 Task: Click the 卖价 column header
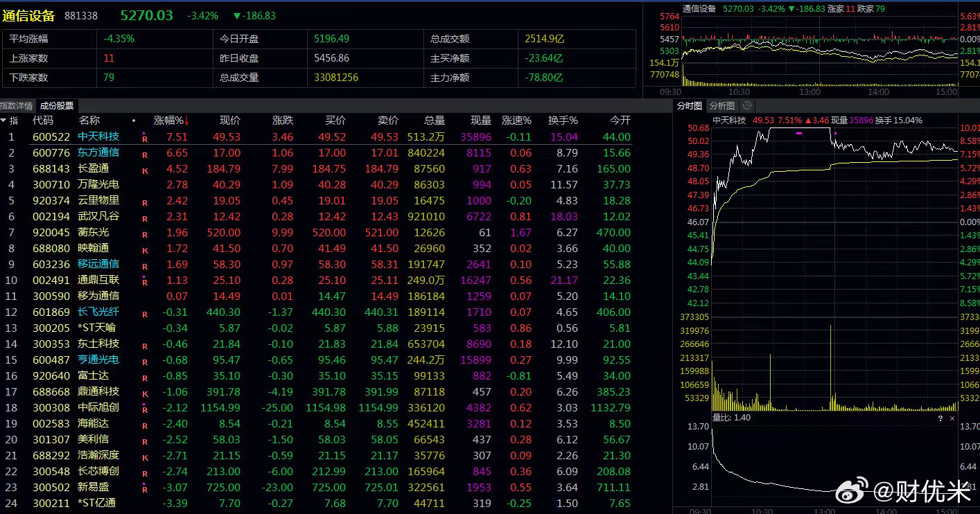pyautogui.click(x=388, y=121)
